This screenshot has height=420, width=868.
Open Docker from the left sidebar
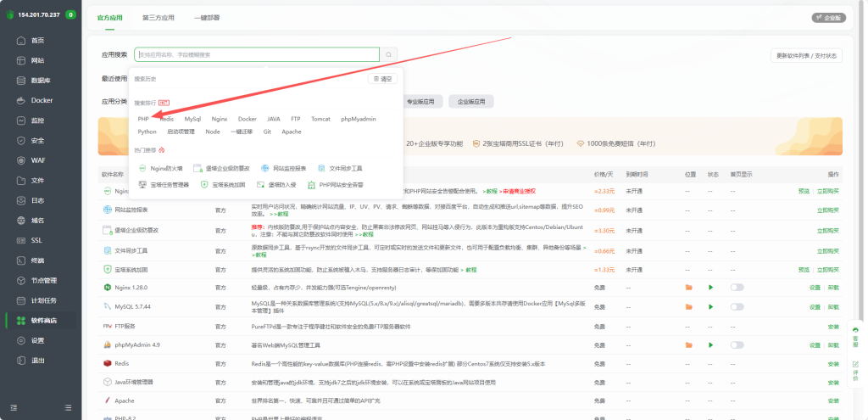[41, 100]
